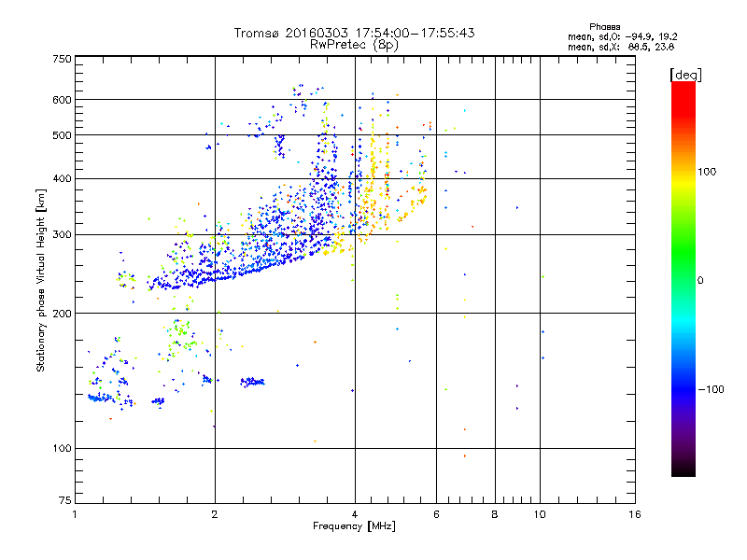Select the 'mean, sd,O: -94.9, 19.2' line

coord(622,36)
